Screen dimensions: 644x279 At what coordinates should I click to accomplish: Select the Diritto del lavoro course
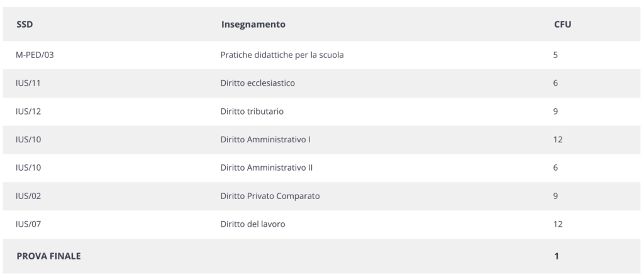click(253, 224)
